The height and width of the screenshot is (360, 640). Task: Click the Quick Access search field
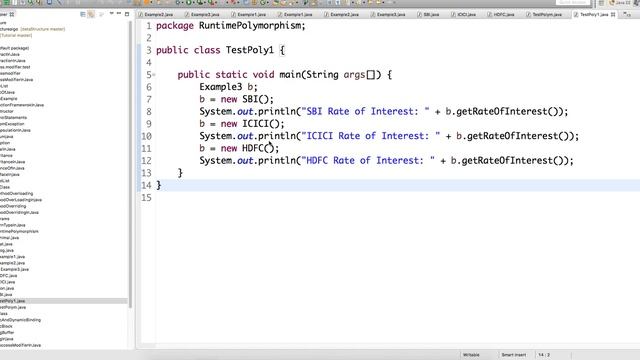pyautogui.click(x=573, y=2)
